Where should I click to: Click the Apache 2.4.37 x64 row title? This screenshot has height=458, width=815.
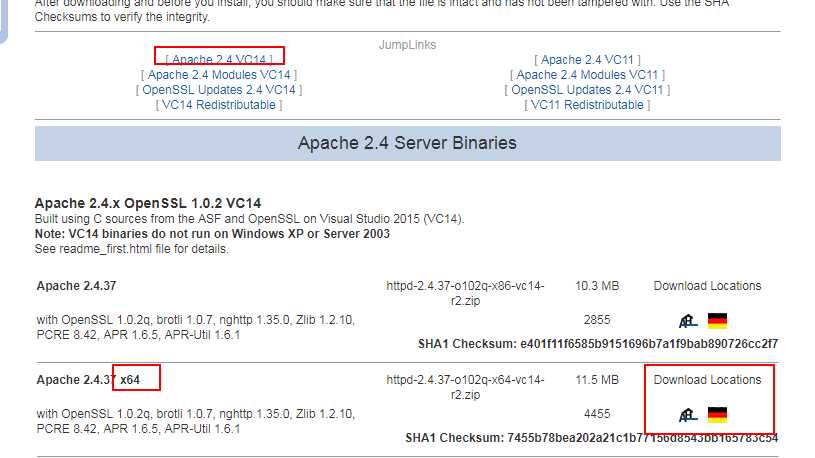pyautogui.click(x=88, y=380)
